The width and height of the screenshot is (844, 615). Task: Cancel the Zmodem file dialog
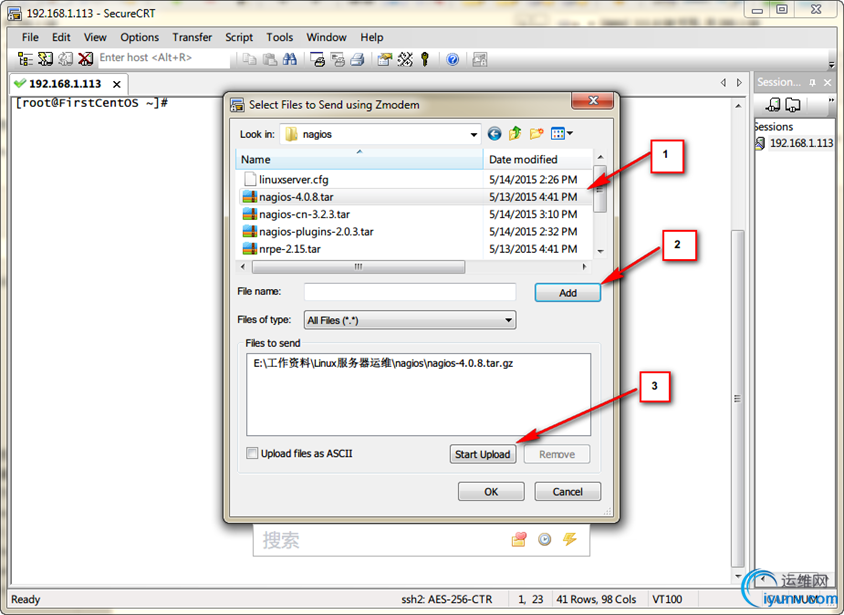tap(567, 491)
